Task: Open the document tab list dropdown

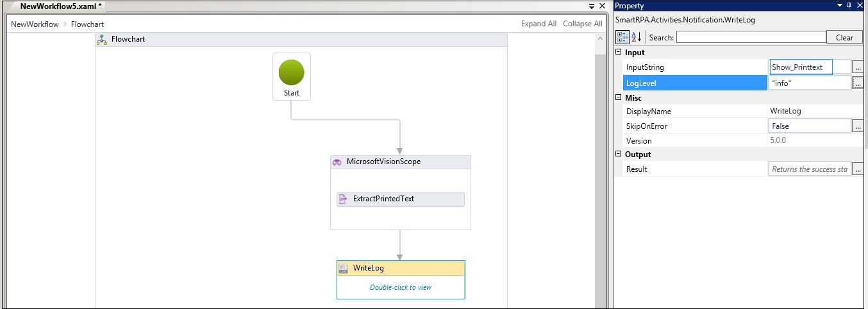Action: coord(592,6)
